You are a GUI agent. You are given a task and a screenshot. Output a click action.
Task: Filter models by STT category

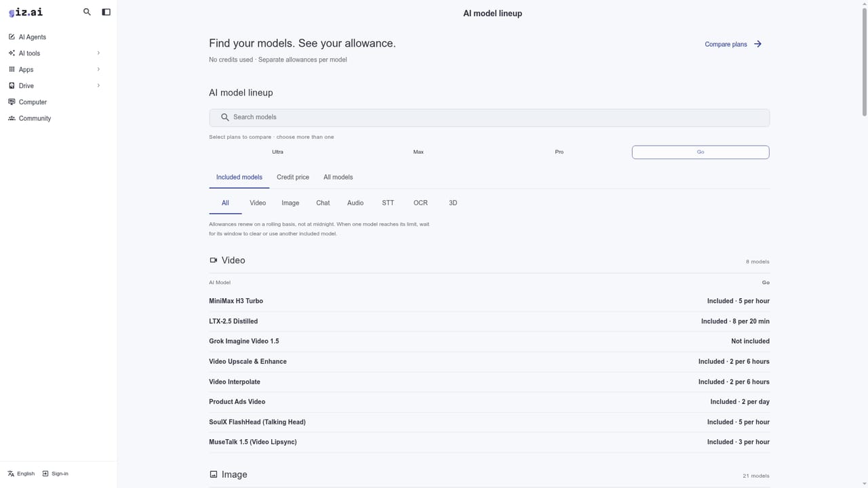click(388, 203)
